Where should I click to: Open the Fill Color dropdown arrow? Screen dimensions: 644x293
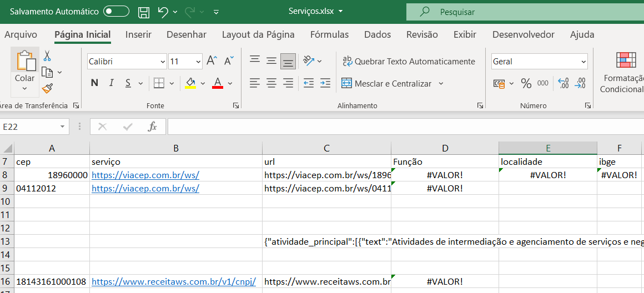pyautogui.click(x=203, y=83)
